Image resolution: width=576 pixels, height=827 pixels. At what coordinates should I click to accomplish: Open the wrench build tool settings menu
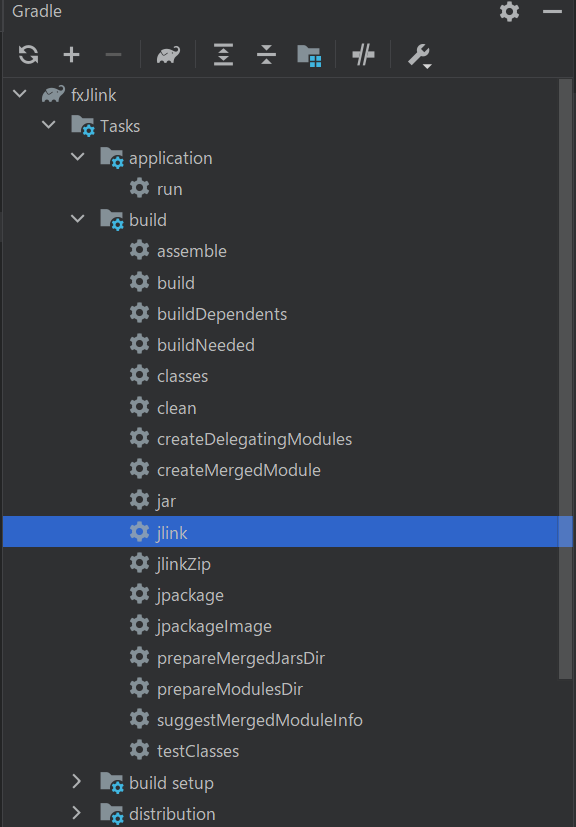click(420, 55)
